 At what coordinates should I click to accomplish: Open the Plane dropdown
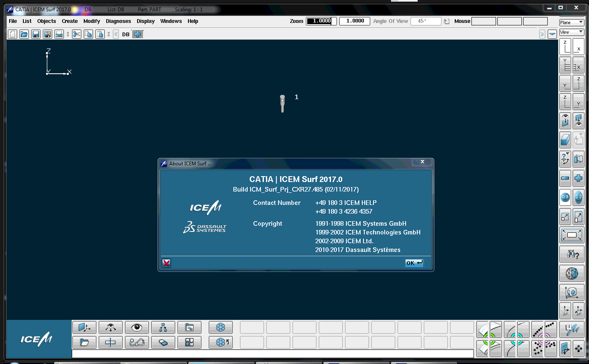click(x=571, y=22)
